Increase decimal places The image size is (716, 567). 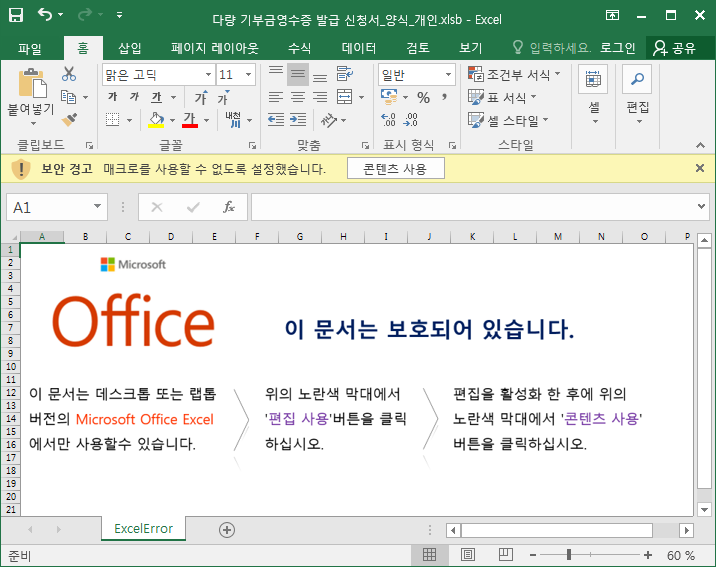click(389, 120)
